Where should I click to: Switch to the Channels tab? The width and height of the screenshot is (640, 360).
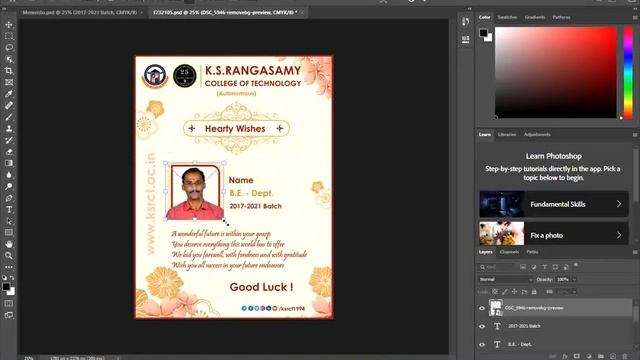point(509,252)
